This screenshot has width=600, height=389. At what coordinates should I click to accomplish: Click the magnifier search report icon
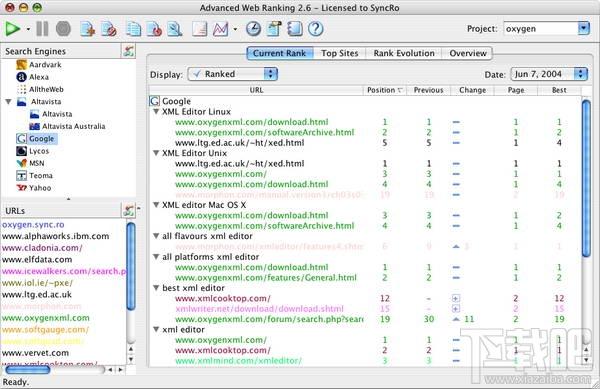pos(175,29)
